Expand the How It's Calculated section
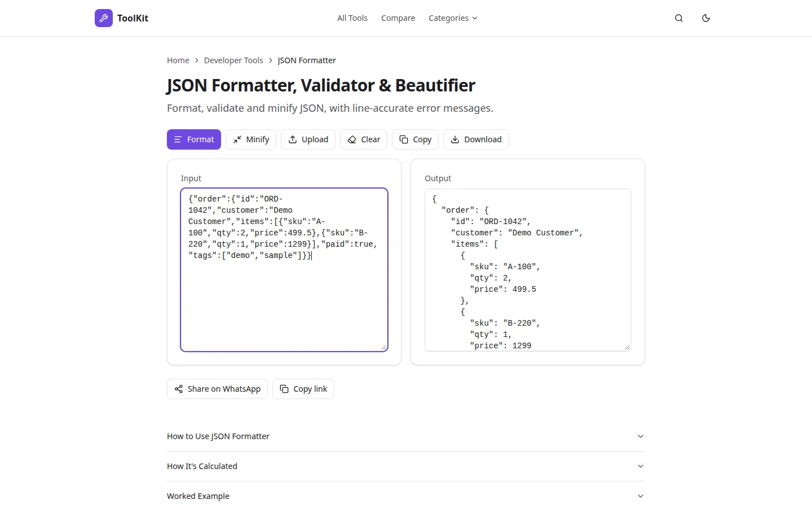812x508 pixels. tap(406, 466)
